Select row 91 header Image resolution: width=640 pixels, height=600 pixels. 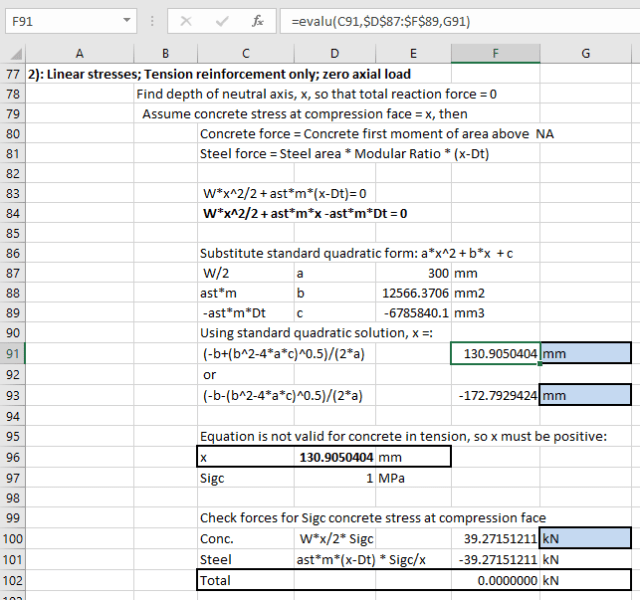point(12,353)
